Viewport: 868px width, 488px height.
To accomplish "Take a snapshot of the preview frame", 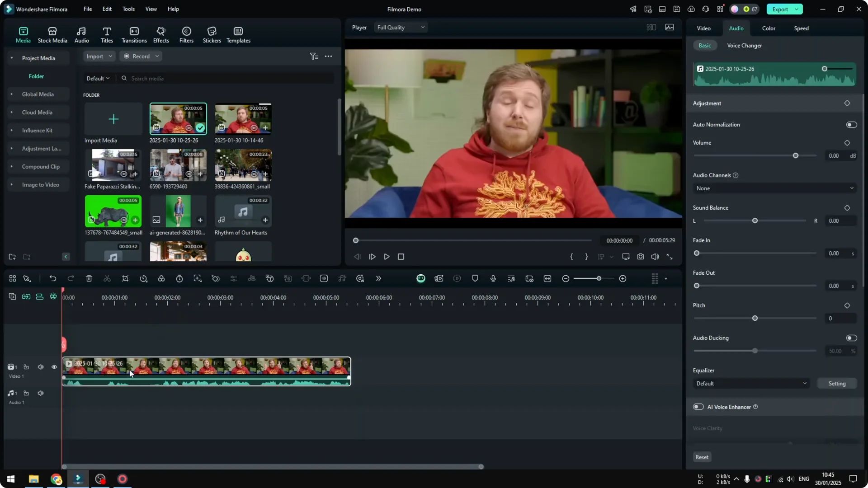I will click(x=640, y=256).
